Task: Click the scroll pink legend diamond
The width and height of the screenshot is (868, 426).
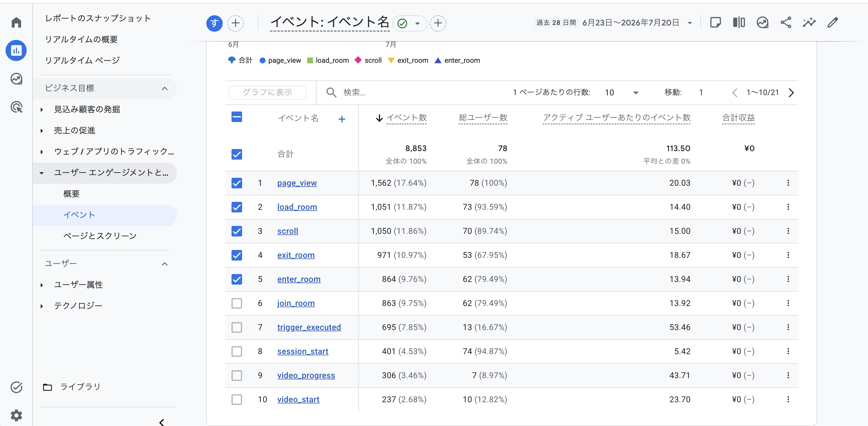Action: click(358, 60)
